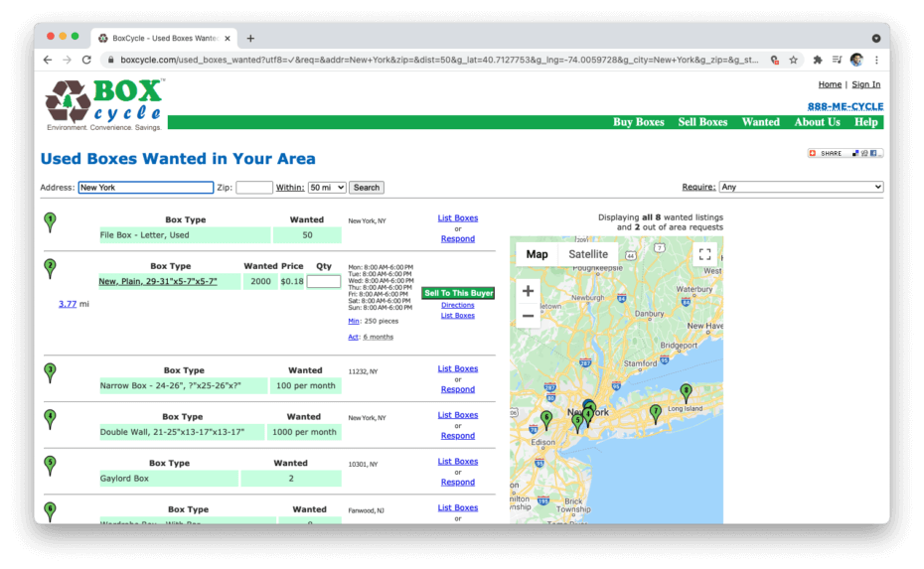The image size is (924, 569).
Task: Click the browser address bar URL
Action: coord(439,60)
